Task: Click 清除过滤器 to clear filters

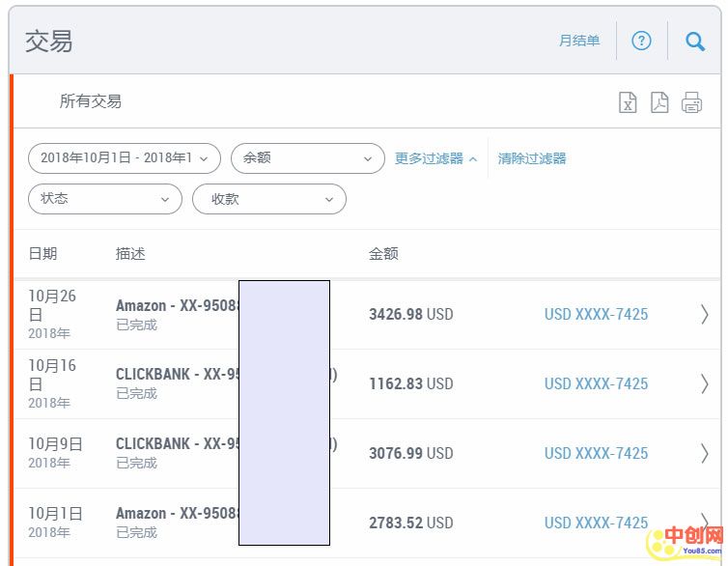Action: coord(532,158)
